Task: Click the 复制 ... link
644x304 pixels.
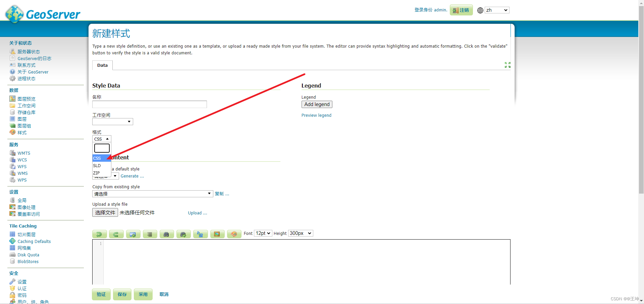Action: (222, 194)
